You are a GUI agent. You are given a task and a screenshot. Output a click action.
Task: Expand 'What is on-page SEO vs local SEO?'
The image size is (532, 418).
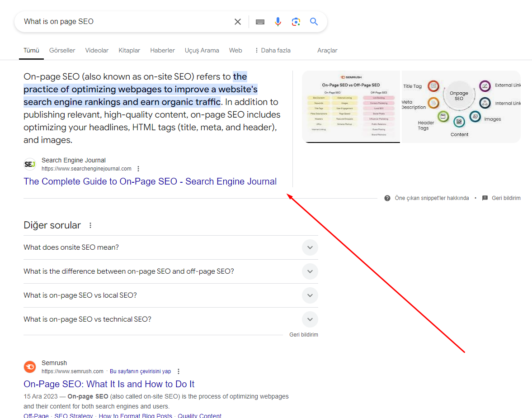(171, 295)
